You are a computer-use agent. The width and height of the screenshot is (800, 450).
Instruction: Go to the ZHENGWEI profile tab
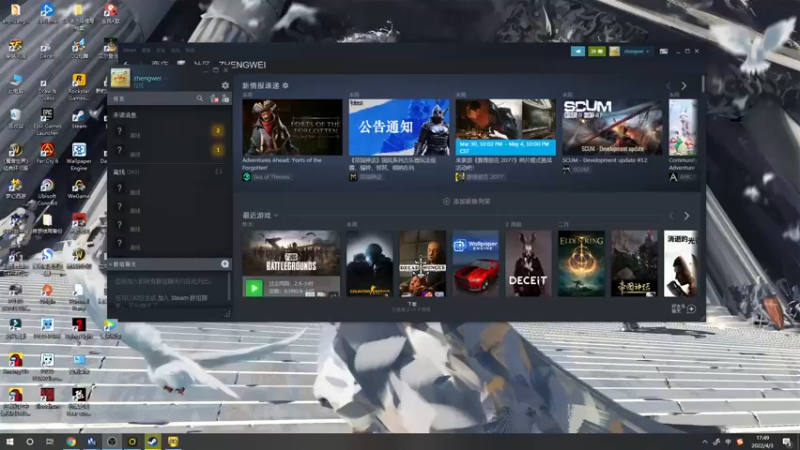pos(242,65)
